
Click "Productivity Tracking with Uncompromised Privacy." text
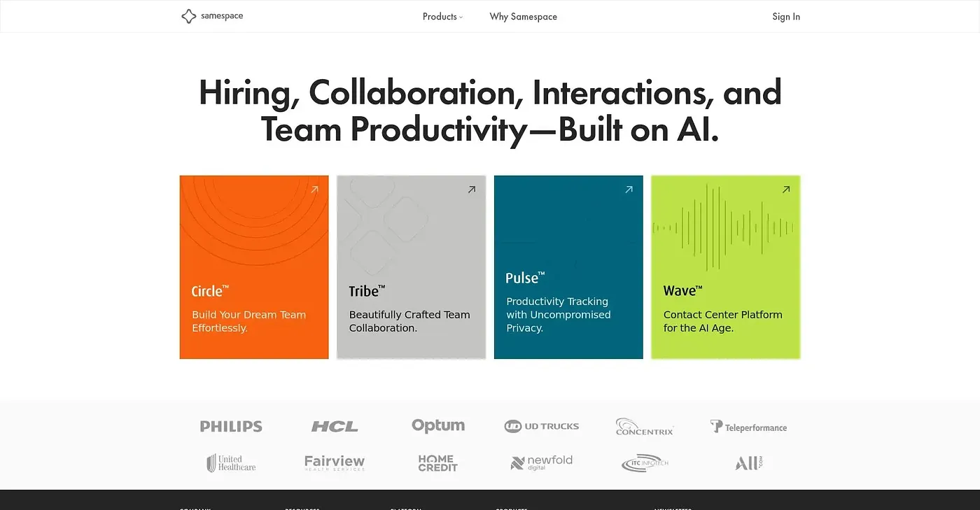559,315
